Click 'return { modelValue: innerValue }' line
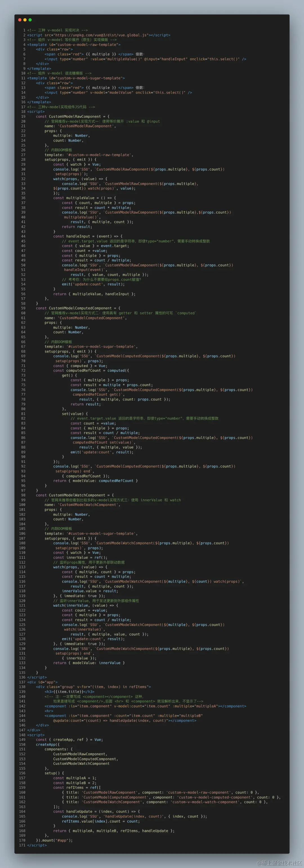The width and height of the screenshot is (304, 868). [89, 663]
